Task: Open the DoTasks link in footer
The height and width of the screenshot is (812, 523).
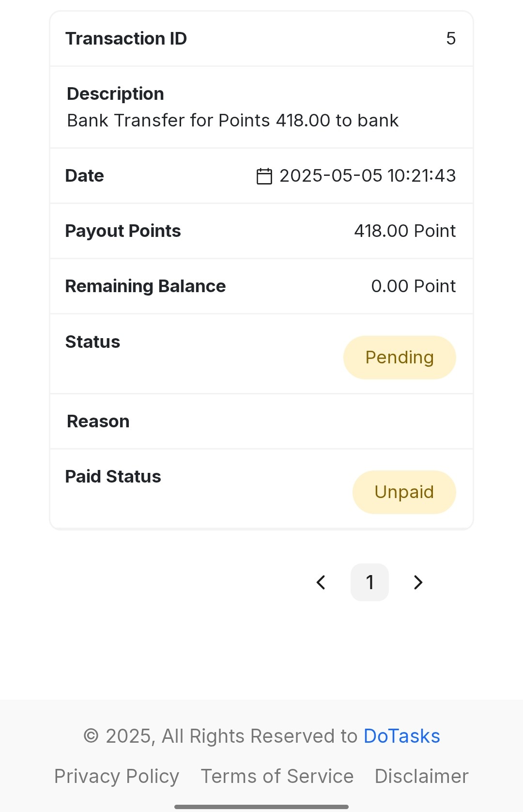Action: (x=401, y=736)
